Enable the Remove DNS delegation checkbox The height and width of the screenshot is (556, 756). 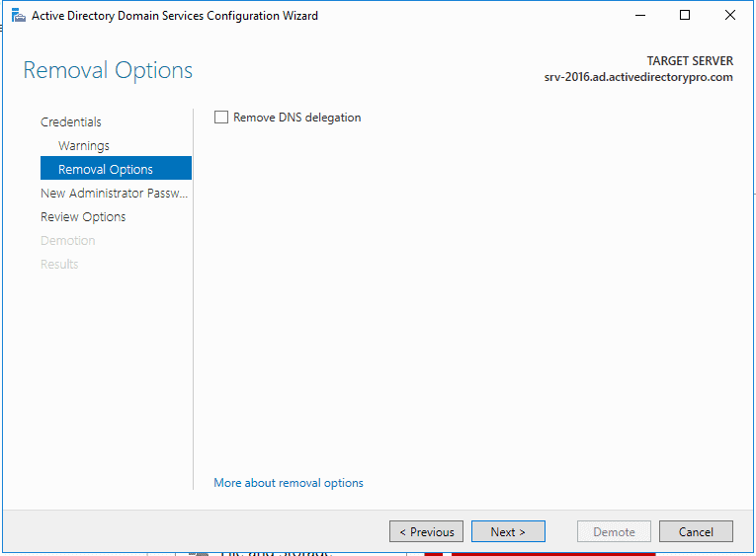point(220,118)
